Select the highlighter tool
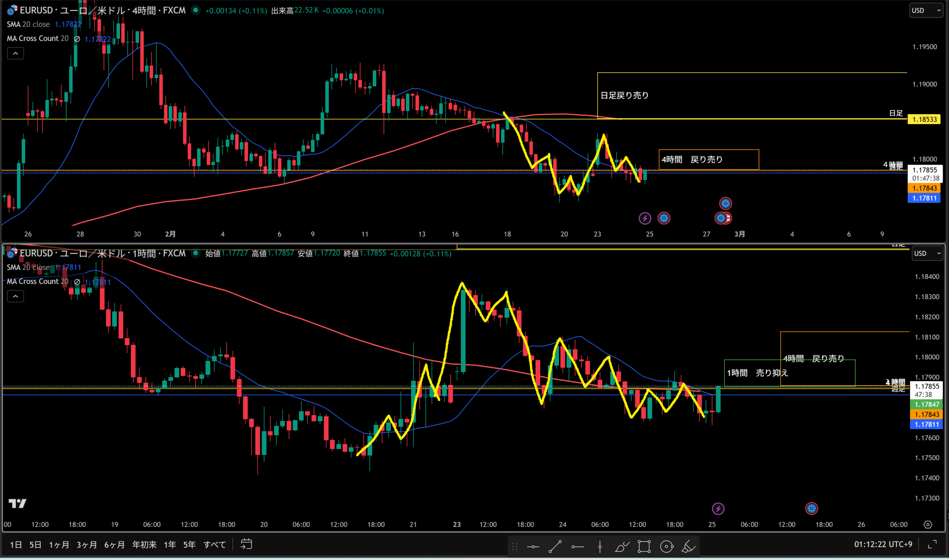Screen dimensions: 949x560 (688, 546)
